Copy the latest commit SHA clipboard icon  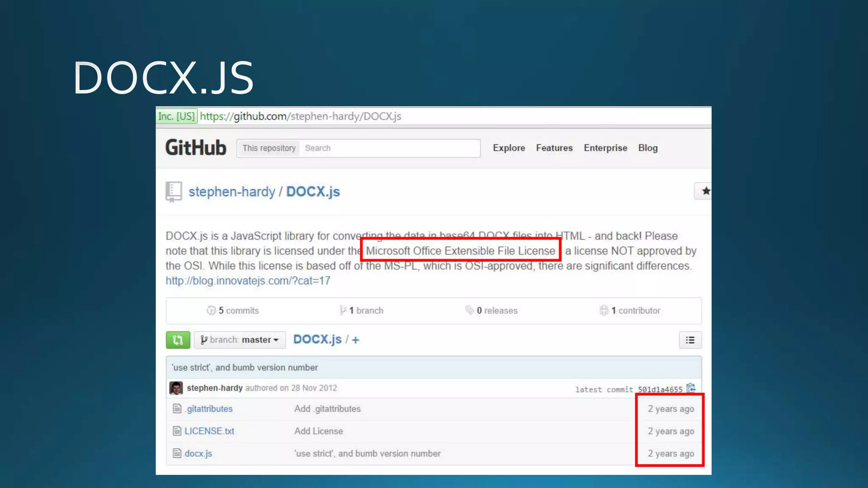(691, 388)
